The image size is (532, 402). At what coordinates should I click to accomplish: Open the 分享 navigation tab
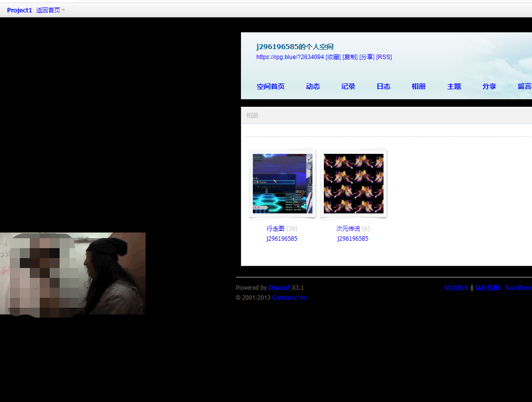489,86
